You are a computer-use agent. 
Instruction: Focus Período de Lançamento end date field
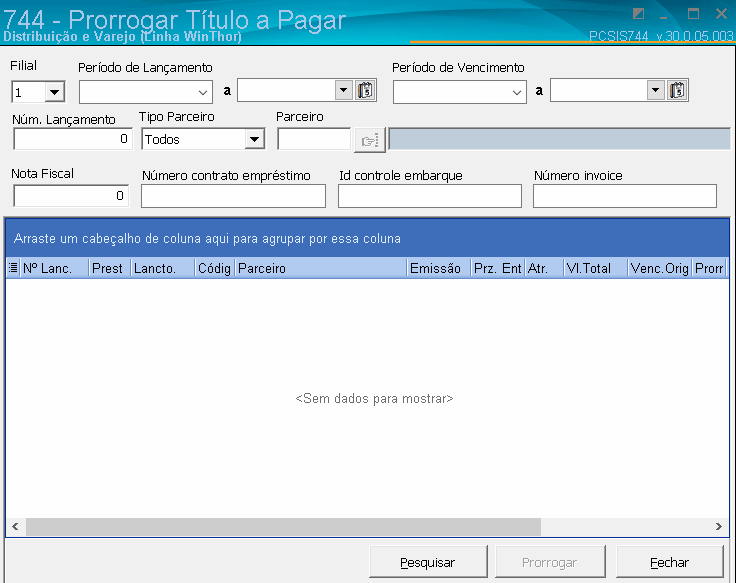click(x=286, y=90)
